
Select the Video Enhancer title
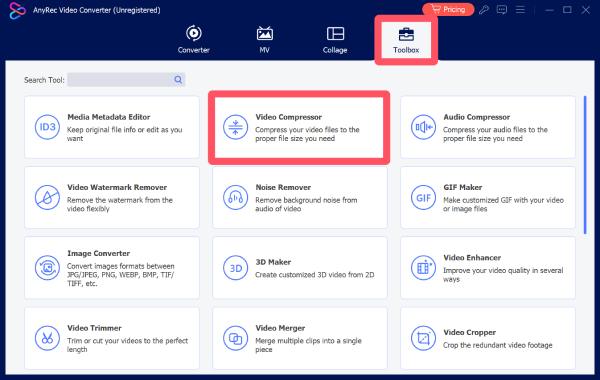pyautogui.click(x=472, y=258)
